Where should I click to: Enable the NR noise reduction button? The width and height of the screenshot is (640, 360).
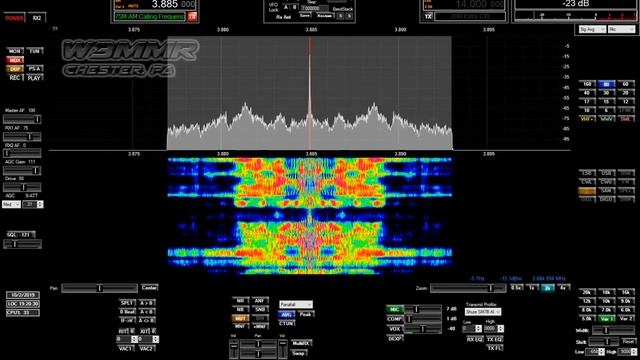[240, 300]
